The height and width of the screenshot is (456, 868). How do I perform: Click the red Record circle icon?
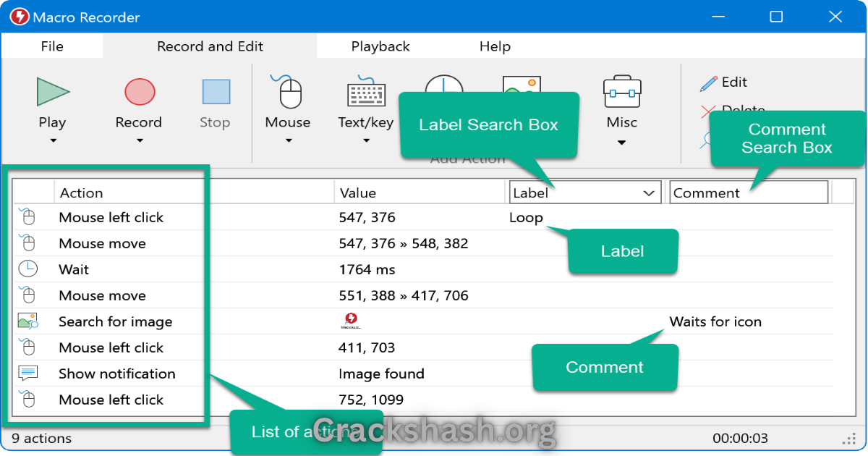pyautogui.click(x=140, y=93)
